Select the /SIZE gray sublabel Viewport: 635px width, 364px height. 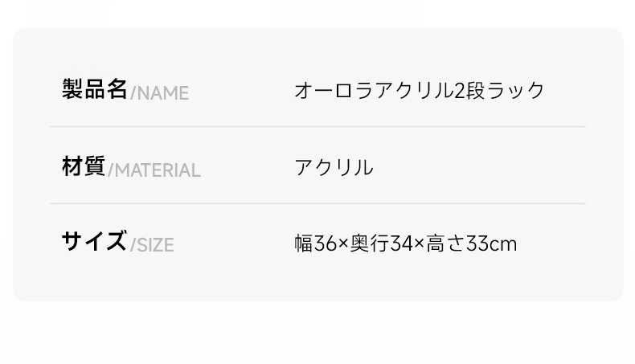(x=152, y=245)
